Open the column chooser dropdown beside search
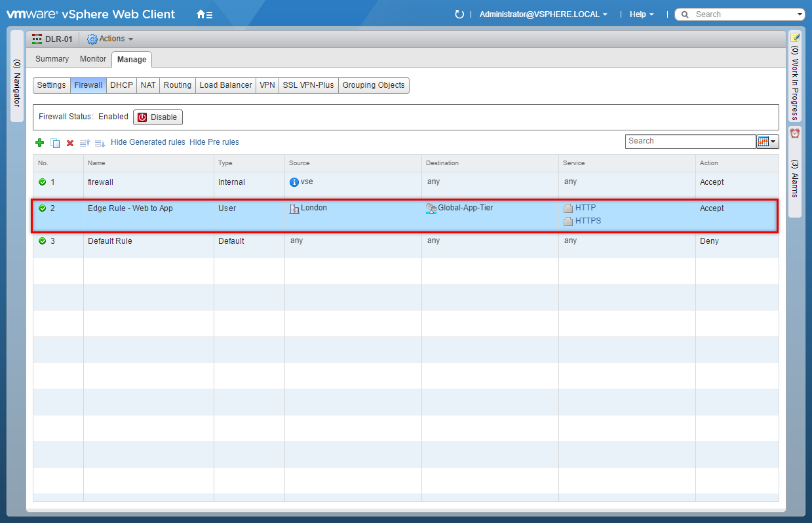The image size is (812, 523). click(x=767, y=142)
